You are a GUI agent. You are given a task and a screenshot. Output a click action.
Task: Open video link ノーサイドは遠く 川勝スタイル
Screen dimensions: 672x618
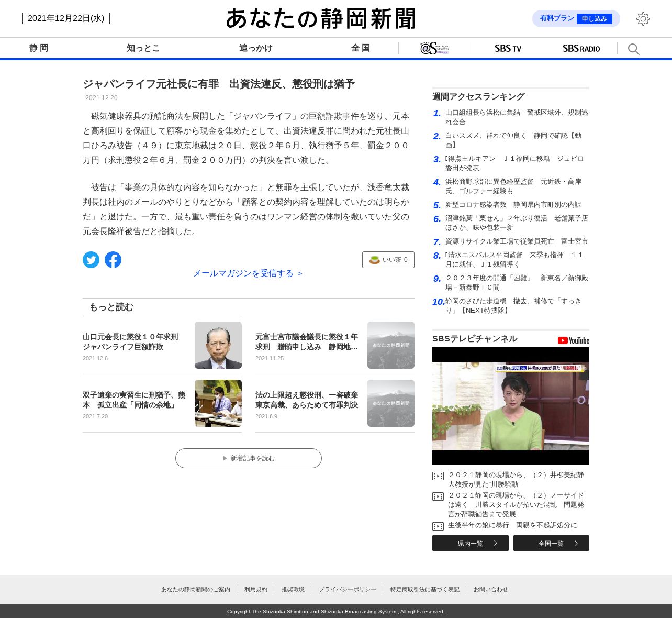pyautogui.click(x=516, y=505)
